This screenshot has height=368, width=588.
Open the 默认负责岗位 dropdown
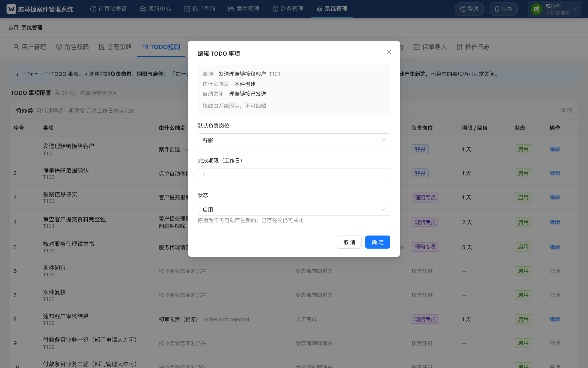(294, 140)
